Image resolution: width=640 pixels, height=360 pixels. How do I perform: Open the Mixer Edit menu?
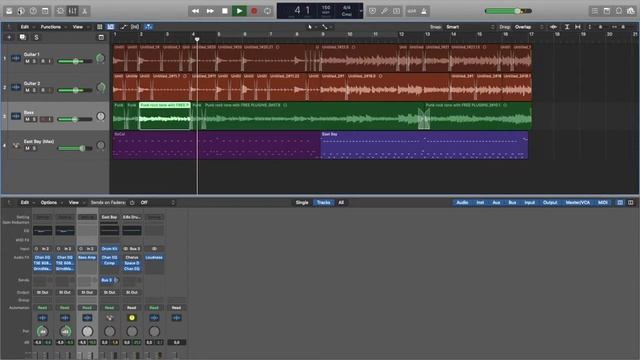(x=25, y=202)
